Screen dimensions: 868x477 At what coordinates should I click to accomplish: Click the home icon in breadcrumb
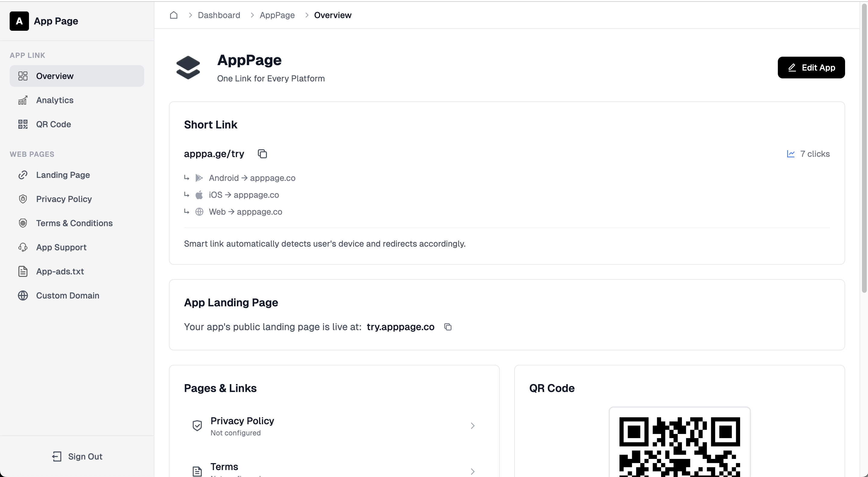pos(173,15)
